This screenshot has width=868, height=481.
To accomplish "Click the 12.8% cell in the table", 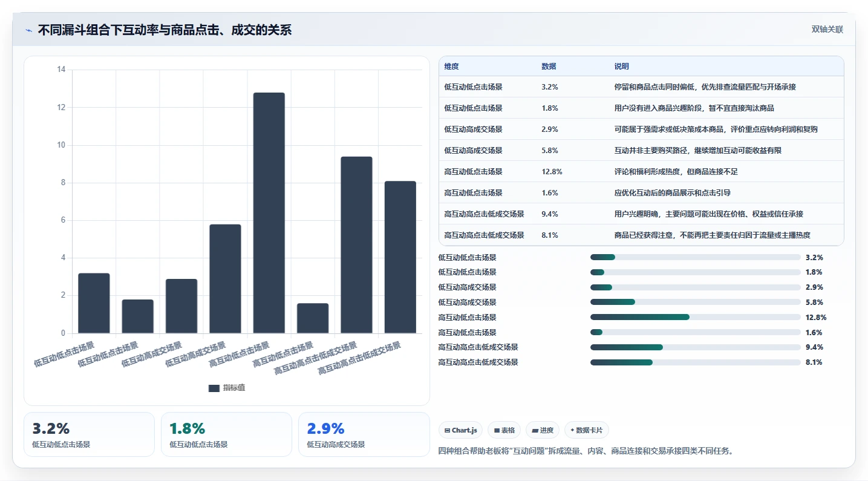I will tap(552, 172).
